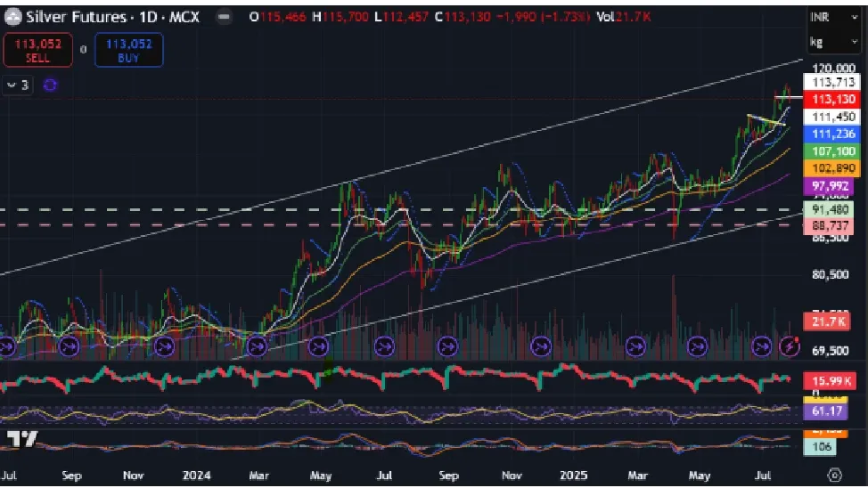The width and height of the screenshot is (868, 488).
Task: Click the purple circular icon beside the 3
Action: (50, 85)
